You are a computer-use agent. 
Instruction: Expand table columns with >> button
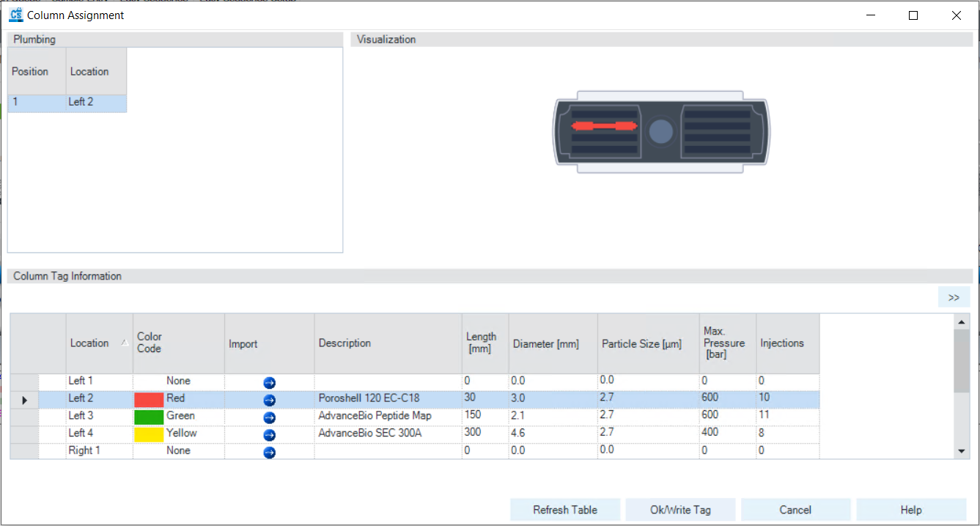(x=954, y=297)
